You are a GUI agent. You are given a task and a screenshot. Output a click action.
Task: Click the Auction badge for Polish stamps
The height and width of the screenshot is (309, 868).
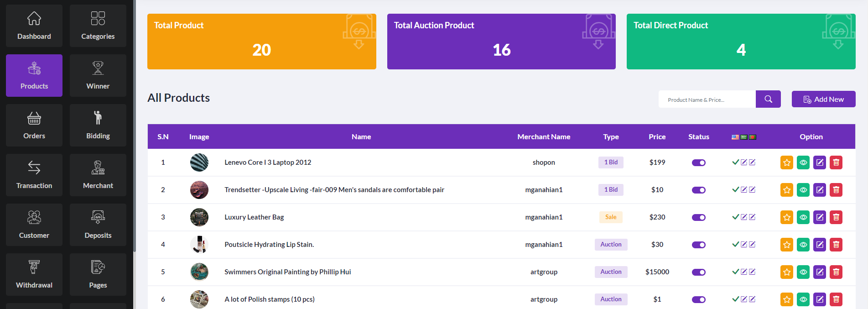(611, 299)
